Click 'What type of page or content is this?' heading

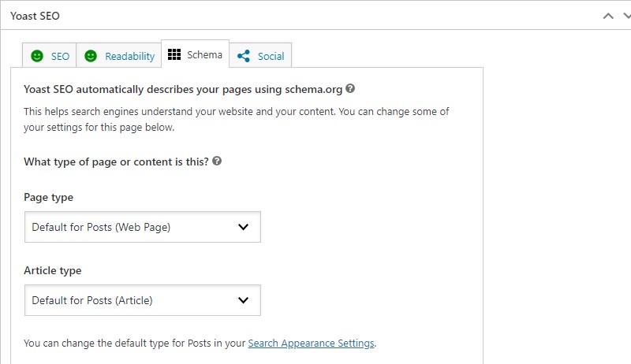tap(116, 162)
